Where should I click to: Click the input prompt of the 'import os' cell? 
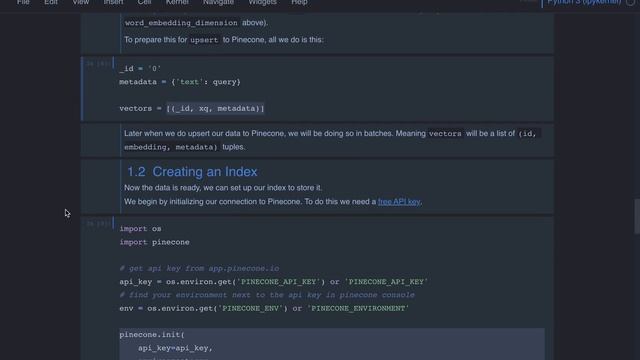97,224
